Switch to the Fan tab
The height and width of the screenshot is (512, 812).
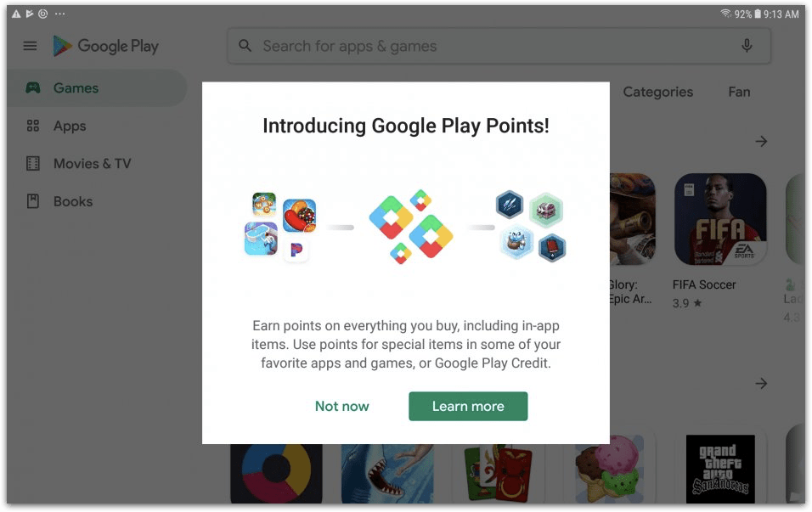[739, 93]
